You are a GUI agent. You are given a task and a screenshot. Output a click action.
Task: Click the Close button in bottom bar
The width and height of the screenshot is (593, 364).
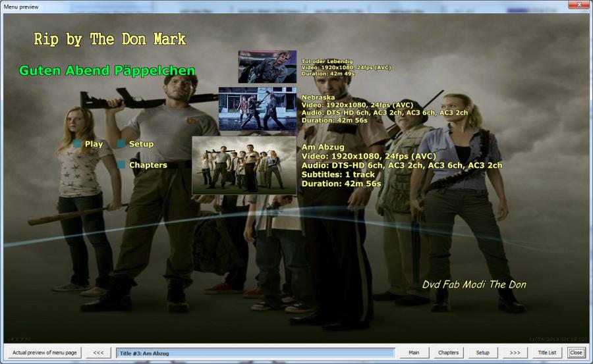pyautogui.click(x=576, y=353)
